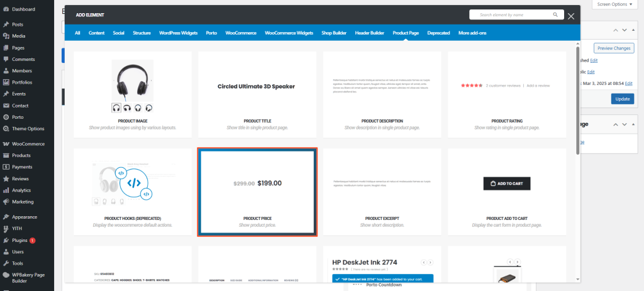Switch to the Shop Builder tab
Image resolution: width=644 pixels, height=291 pixels.
point(334,33)
